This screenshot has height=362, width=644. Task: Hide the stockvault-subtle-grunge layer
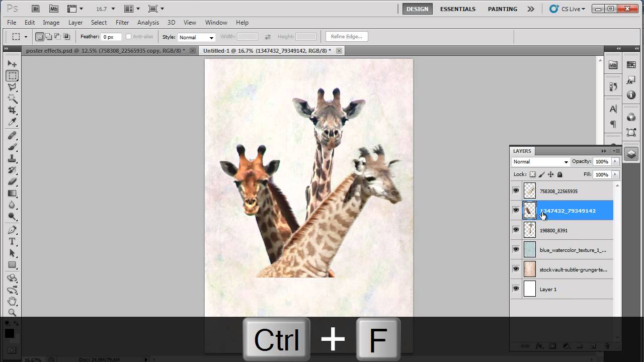[516, 269]
